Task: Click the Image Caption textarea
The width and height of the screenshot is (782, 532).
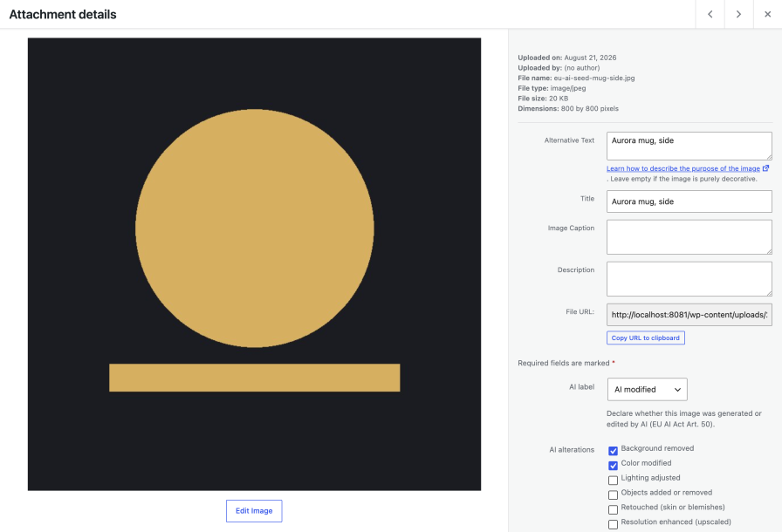Action: (689, 237)
